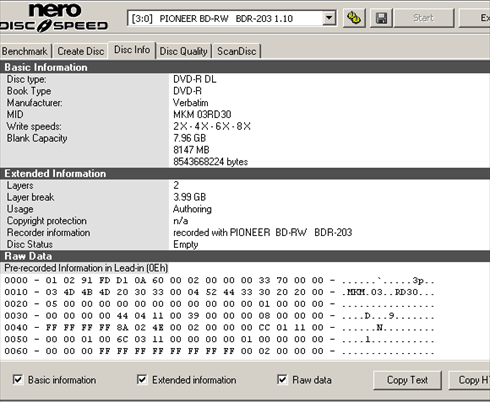Select the 7.96 GB blank capacity value
The width and height of the screenshot is (490, 402).
tap(189, 138)
